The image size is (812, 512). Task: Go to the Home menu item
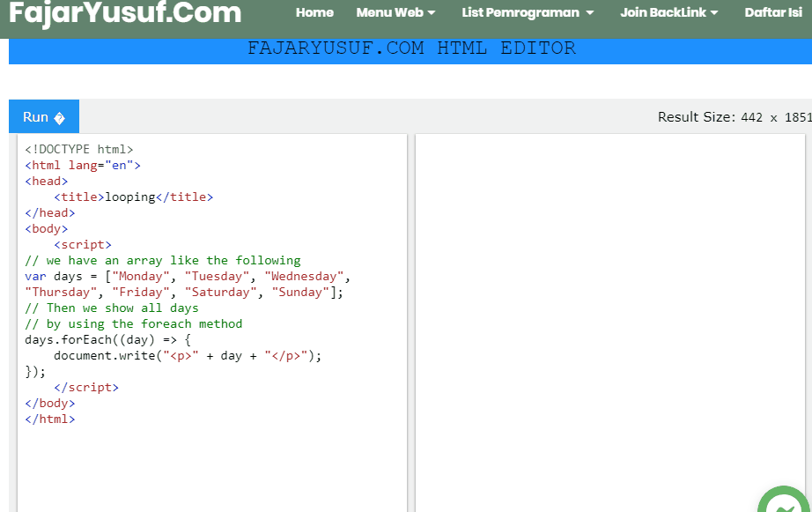tap(314, 12)
